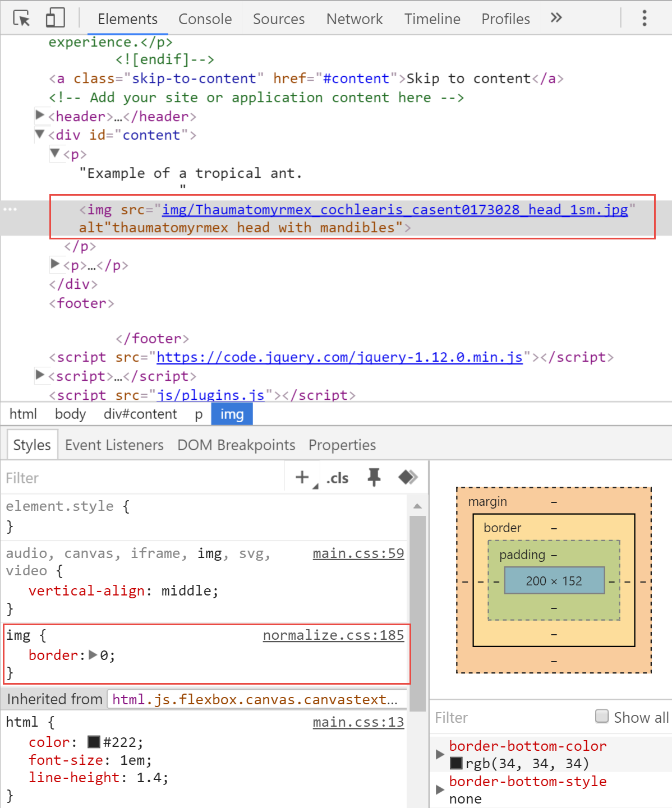Open main.css:13 source link

[358, 722]
